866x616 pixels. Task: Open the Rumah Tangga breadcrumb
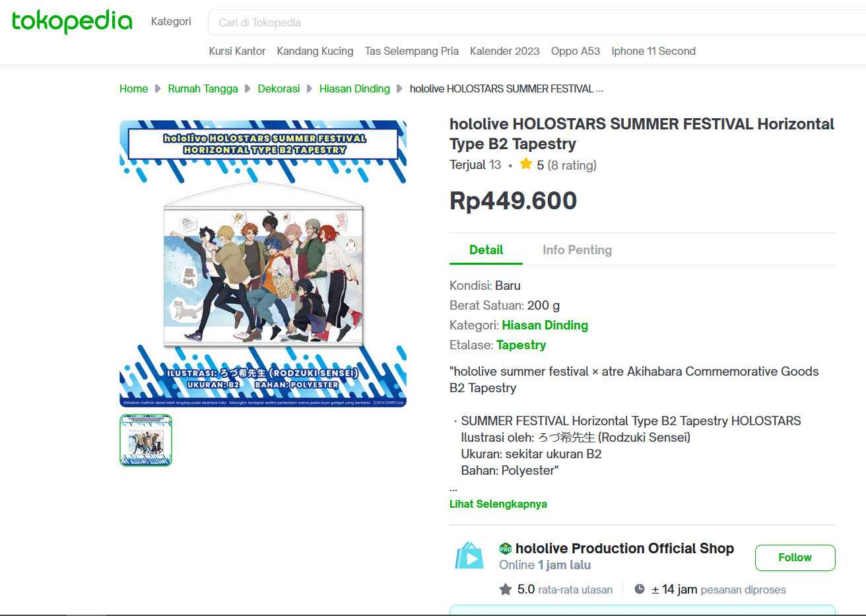[x=203, y=88]
